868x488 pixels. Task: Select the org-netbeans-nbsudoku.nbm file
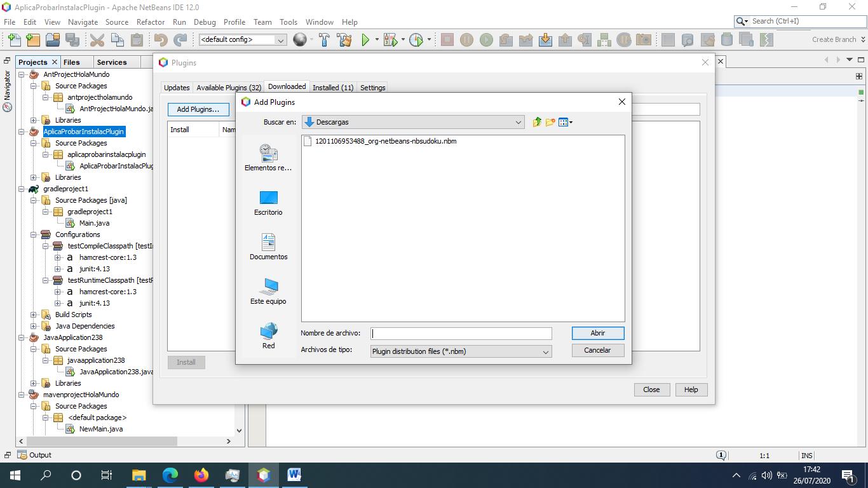(380, 141)
